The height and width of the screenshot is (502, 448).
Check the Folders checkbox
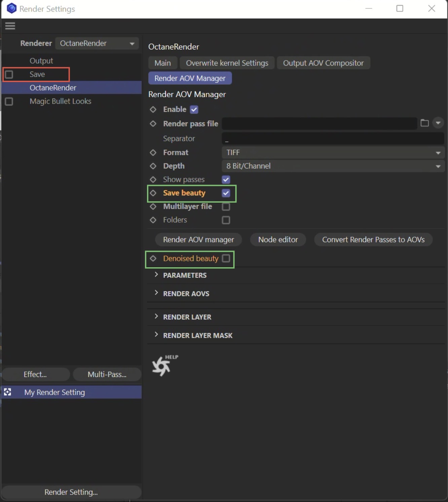point(226,220)
